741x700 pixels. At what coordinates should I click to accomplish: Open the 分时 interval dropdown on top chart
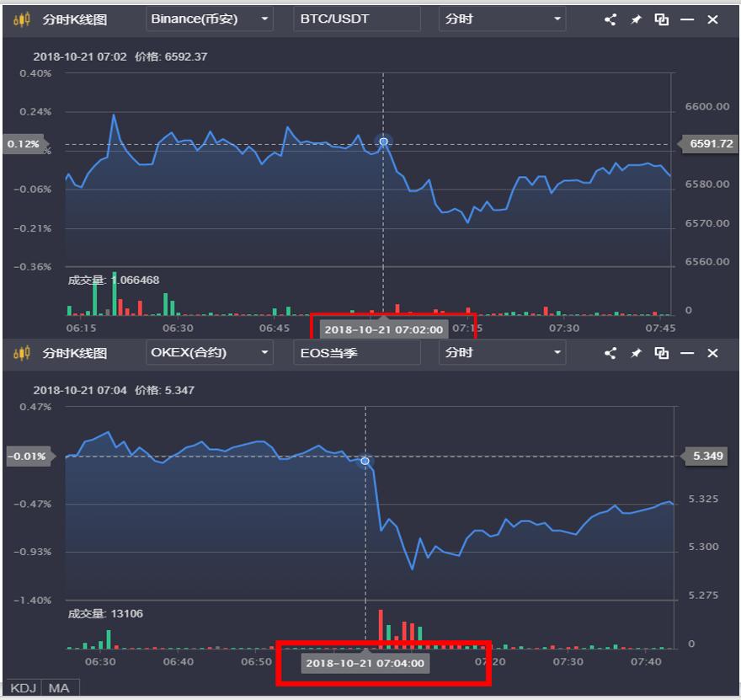(x=501, y=18)
